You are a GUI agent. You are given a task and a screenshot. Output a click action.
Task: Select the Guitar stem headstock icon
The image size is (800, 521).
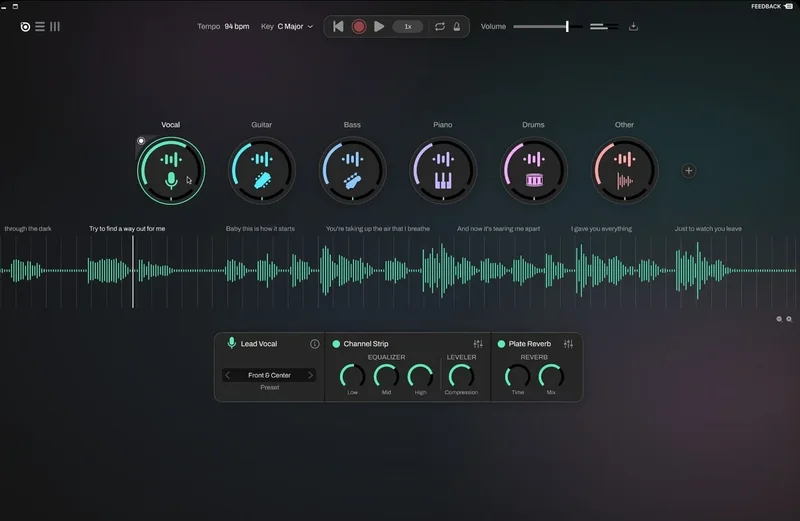click(x=262, y=180)
